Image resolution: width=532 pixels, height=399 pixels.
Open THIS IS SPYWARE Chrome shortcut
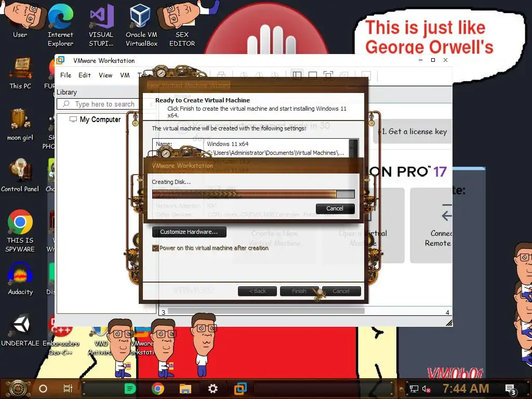tap(20, 231)
